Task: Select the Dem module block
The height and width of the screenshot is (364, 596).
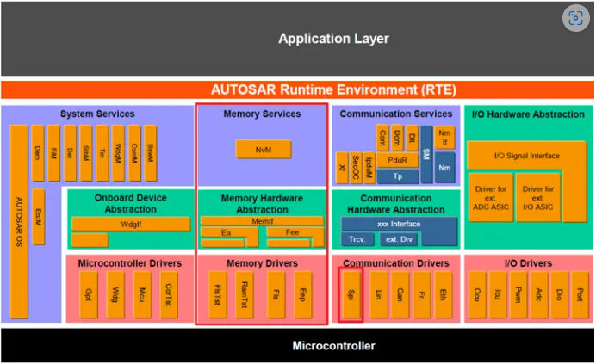Action: pyautogui.click(x=38, y=153)
